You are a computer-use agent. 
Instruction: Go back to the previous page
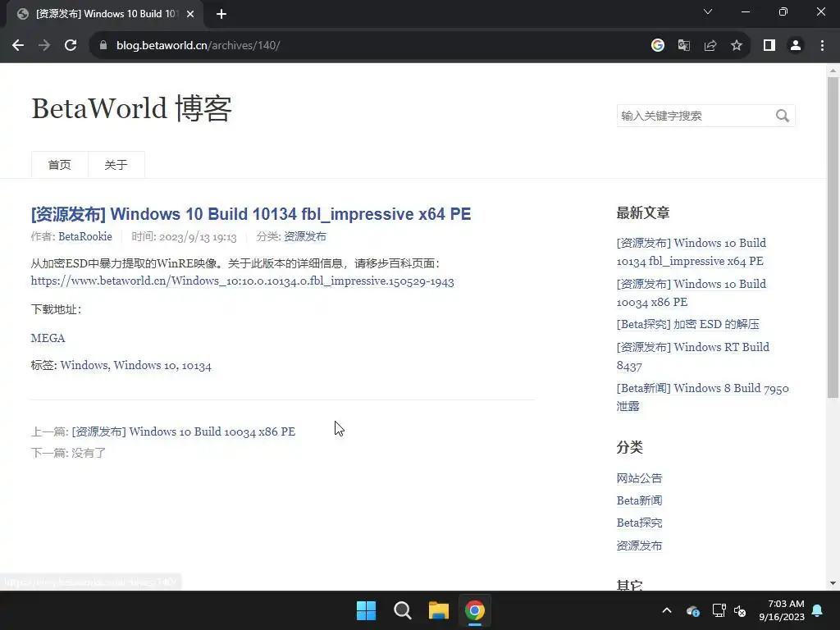click(18, 46)
